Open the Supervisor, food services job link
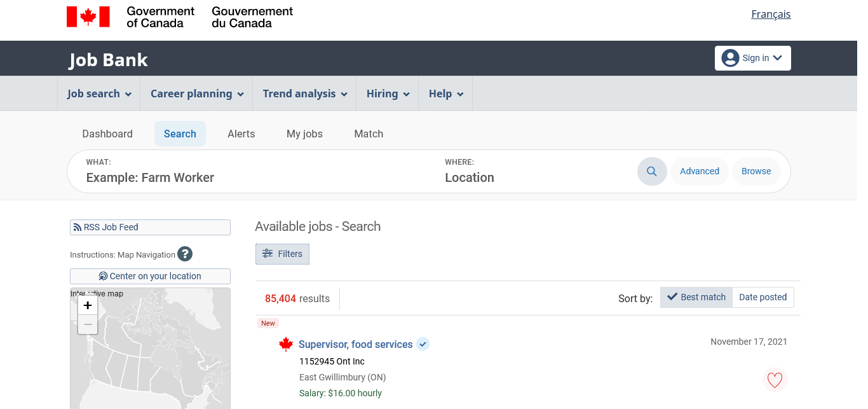The image size is (868, 409). pyautogui.click(x=355, y=344)
